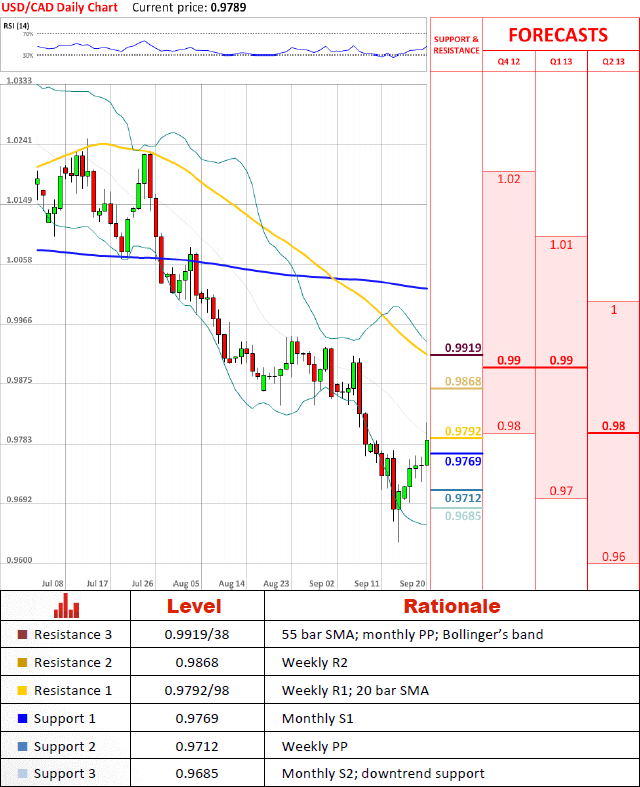
Task: Click the 0.9712 support level label on chart
Action: click(463, 497)
